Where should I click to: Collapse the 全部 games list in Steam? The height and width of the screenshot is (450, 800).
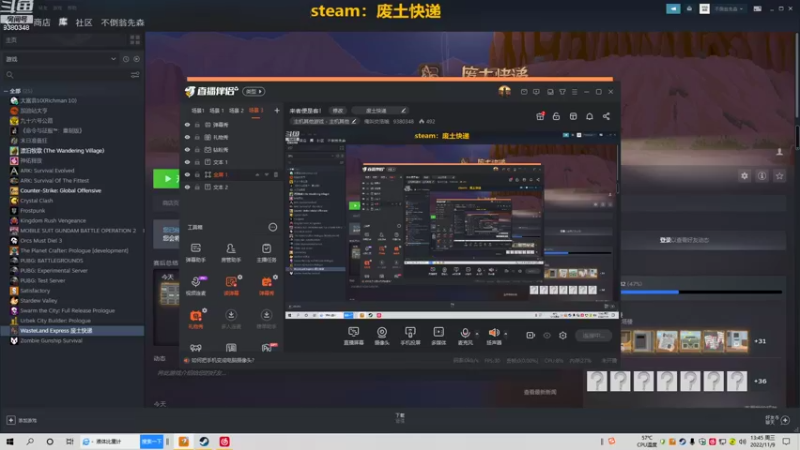(6, 91)
